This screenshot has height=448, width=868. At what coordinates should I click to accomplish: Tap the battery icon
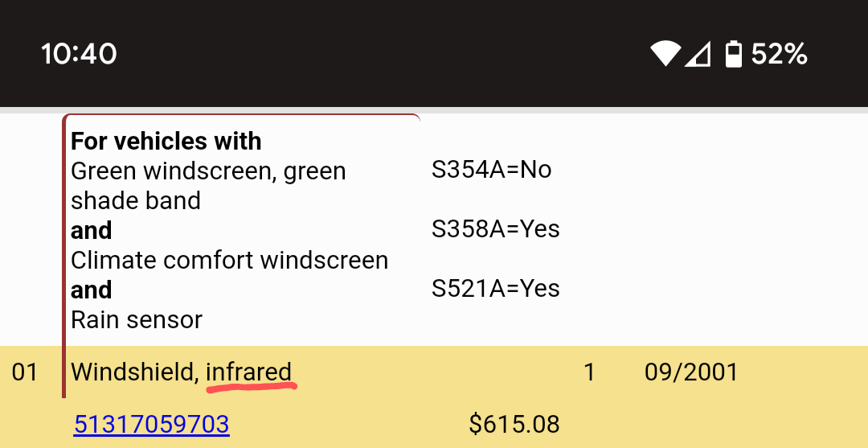click(734, 54)
